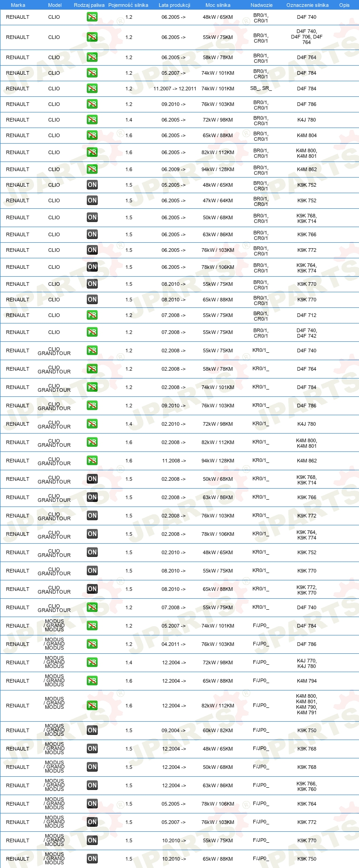
Task: Click the 'D4F 740, D4F 706, D4F 764' engine cell
Action: point(307,37)
